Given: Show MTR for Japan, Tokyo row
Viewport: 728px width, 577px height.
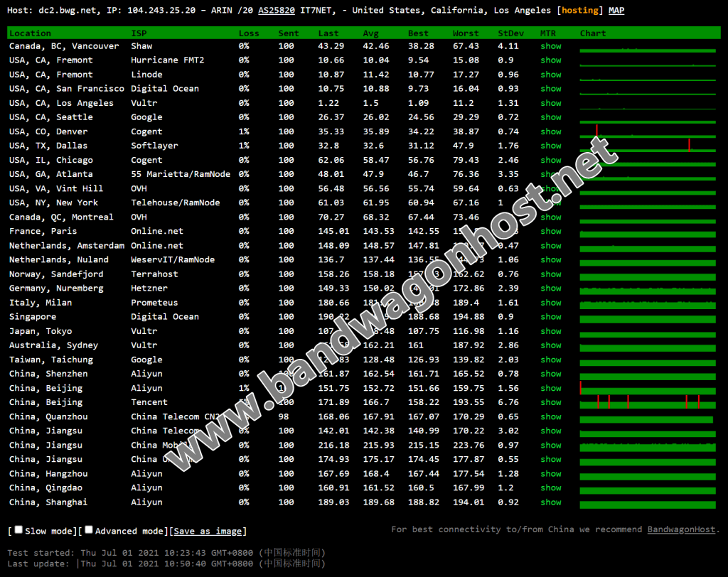Looking at the screenshot, I should click(x=551, y=331).
